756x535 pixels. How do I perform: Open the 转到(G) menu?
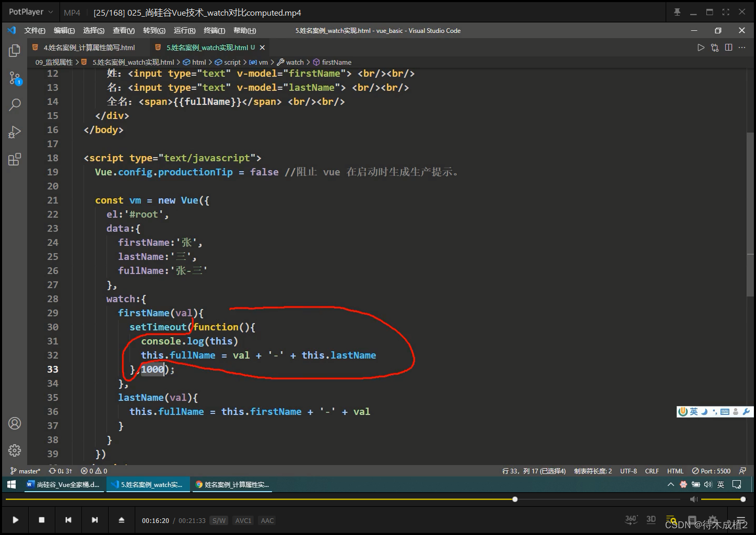(x=154, y=30)
